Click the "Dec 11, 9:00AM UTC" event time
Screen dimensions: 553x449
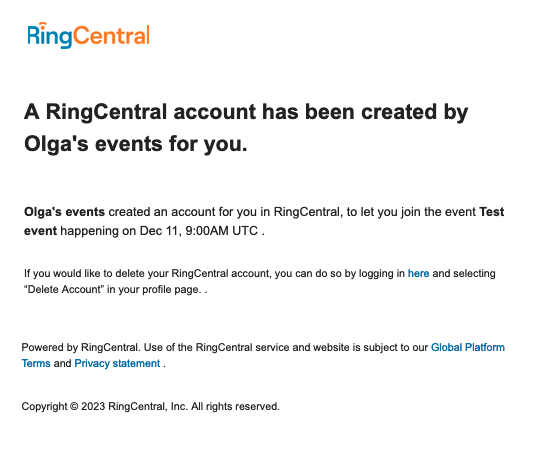199,231
